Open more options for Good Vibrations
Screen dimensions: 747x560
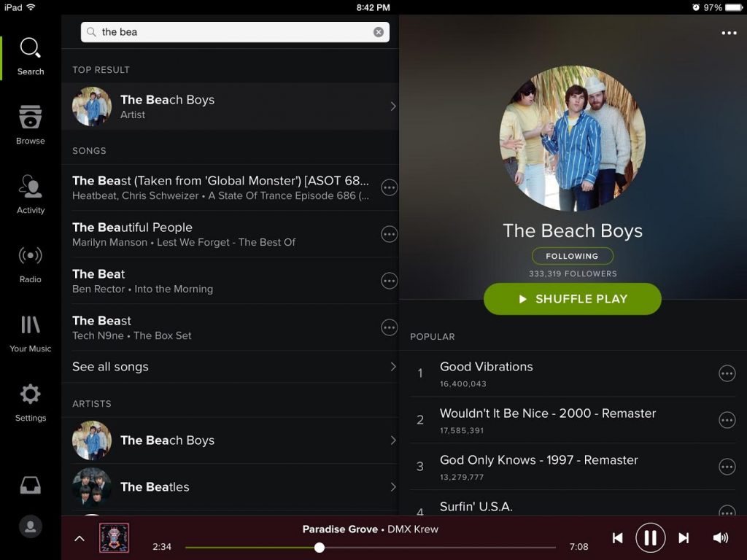point(727,373)
